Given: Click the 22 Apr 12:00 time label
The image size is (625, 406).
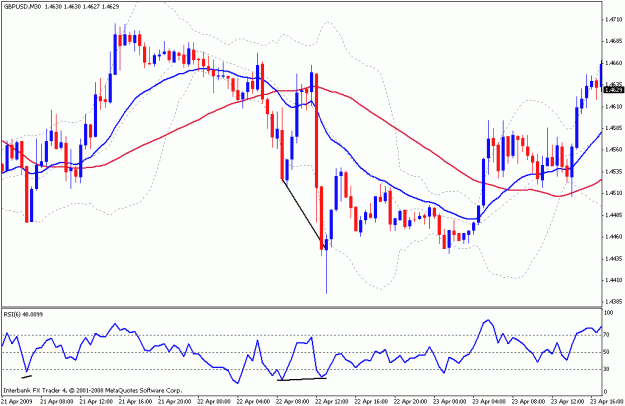Looking at the screenshot, I should pos(331,401).
